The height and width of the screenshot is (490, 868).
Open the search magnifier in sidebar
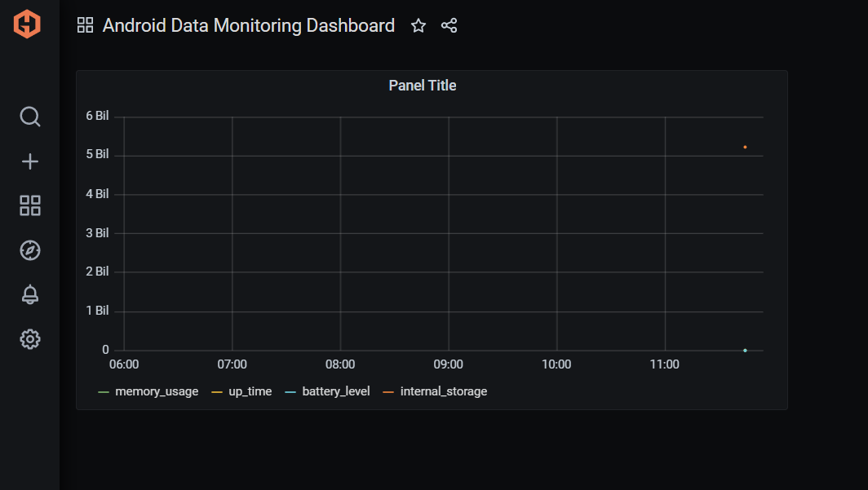coord(30,117)
